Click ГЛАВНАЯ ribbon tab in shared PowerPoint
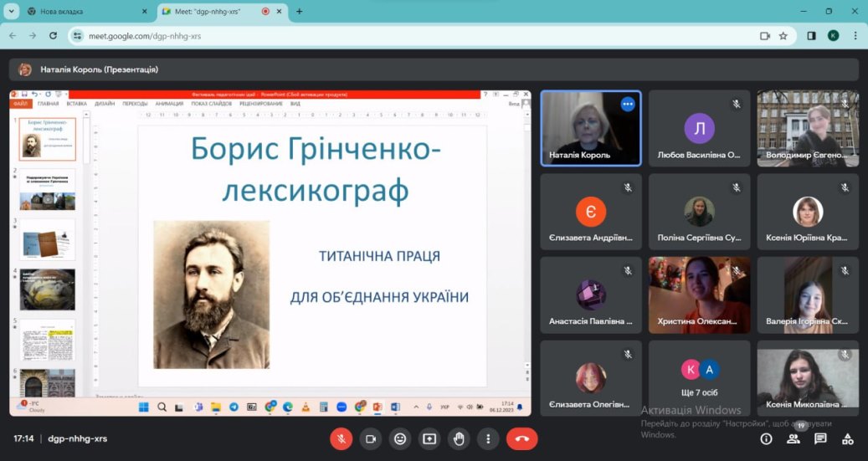Screen dimensions: 868x461 [x=49, y=104]
